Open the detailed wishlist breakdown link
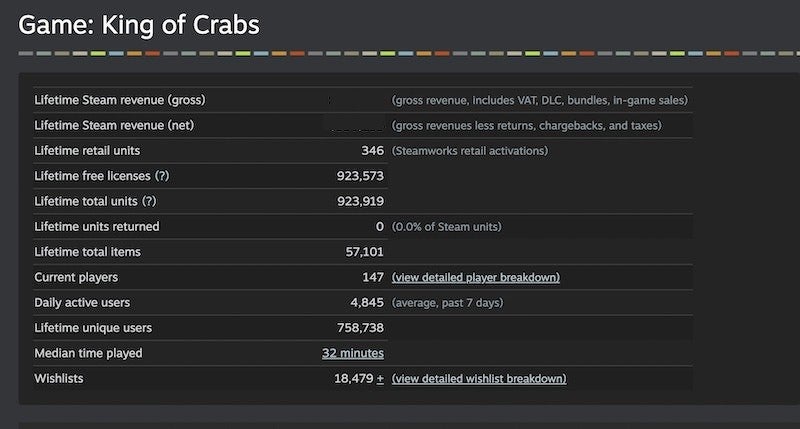This screenshot has height=429, width=800. 479,378
